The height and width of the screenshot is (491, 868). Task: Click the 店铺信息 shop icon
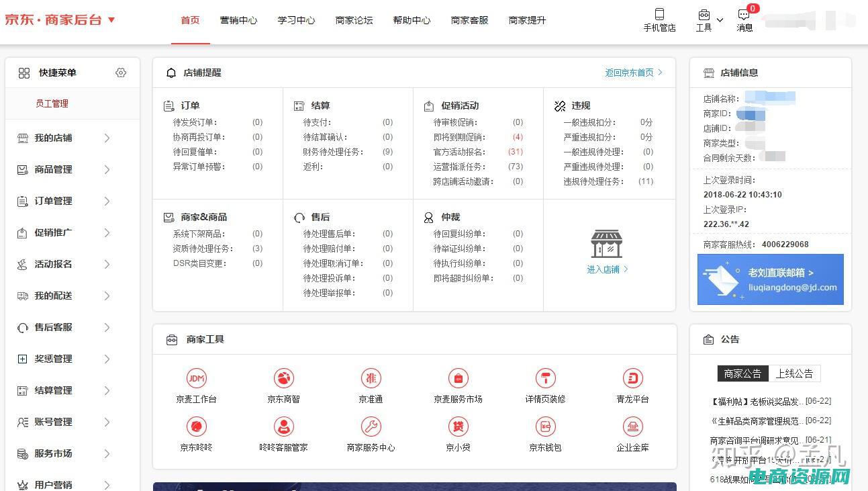point(708,73)
